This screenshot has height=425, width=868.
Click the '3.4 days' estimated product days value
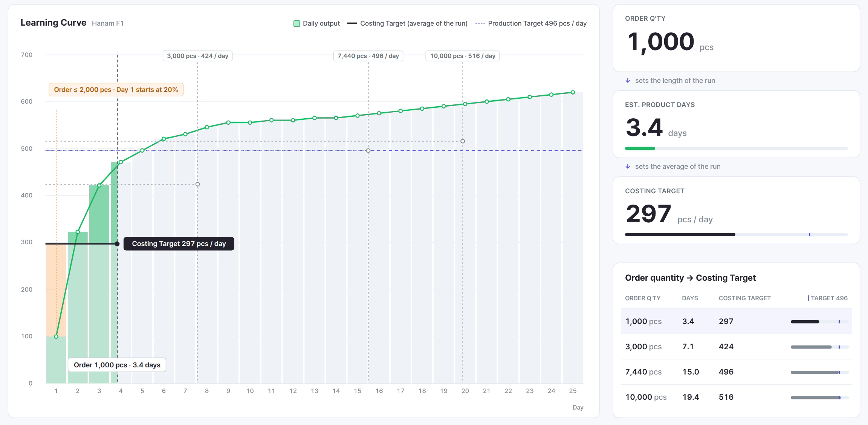[x=656, y=128]
